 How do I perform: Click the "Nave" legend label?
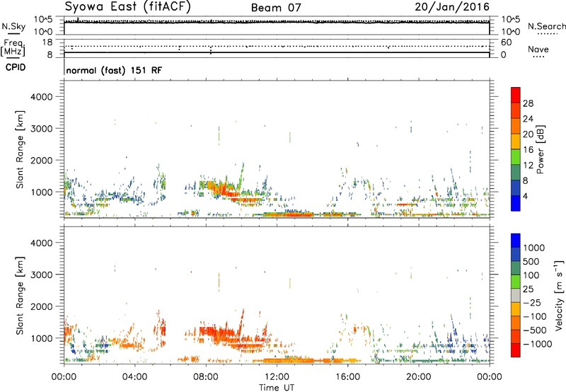pyautogui.click(x=538, y=49)
